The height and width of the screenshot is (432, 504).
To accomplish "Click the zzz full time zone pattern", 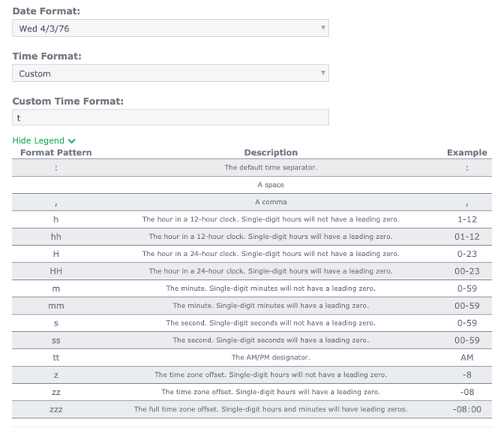I will [x=56, y=409].
